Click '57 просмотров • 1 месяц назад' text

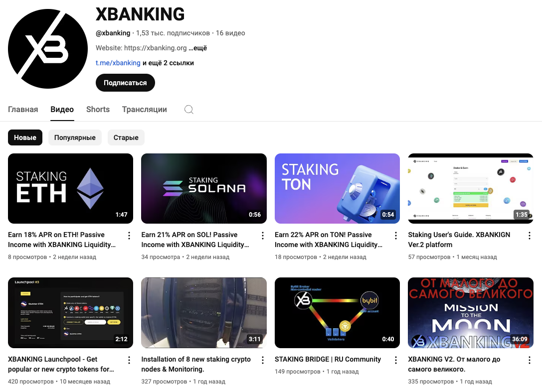(x=452, y=257)
